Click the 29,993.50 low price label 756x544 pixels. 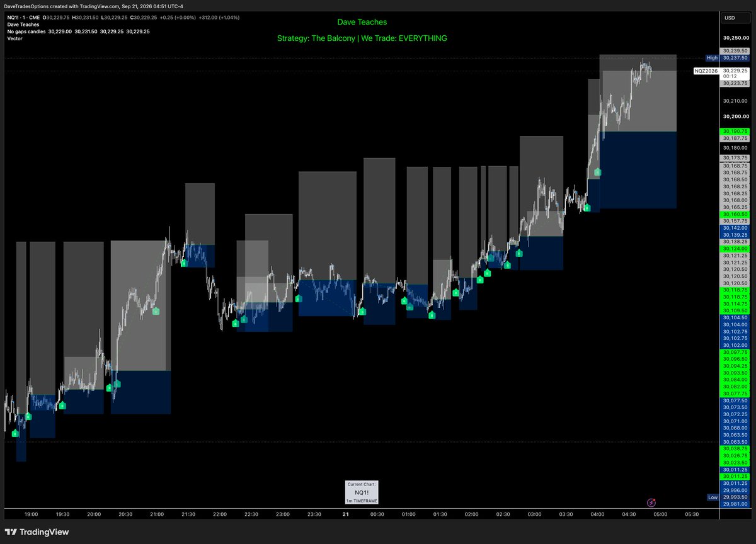(735, 497)
